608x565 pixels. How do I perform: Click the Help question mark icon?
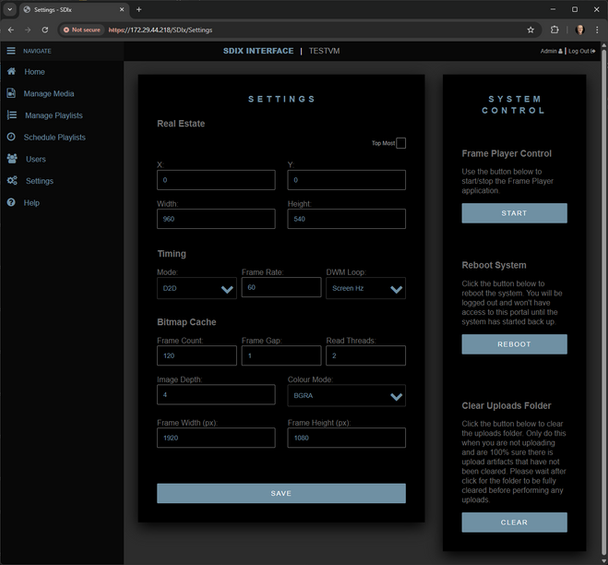(11, 202)
